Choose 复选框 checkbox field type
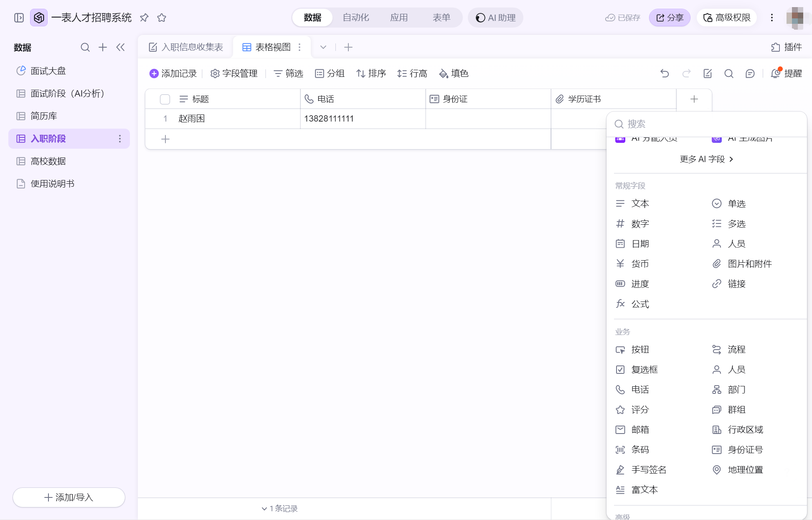812x520 pixels. click(644, 370)
